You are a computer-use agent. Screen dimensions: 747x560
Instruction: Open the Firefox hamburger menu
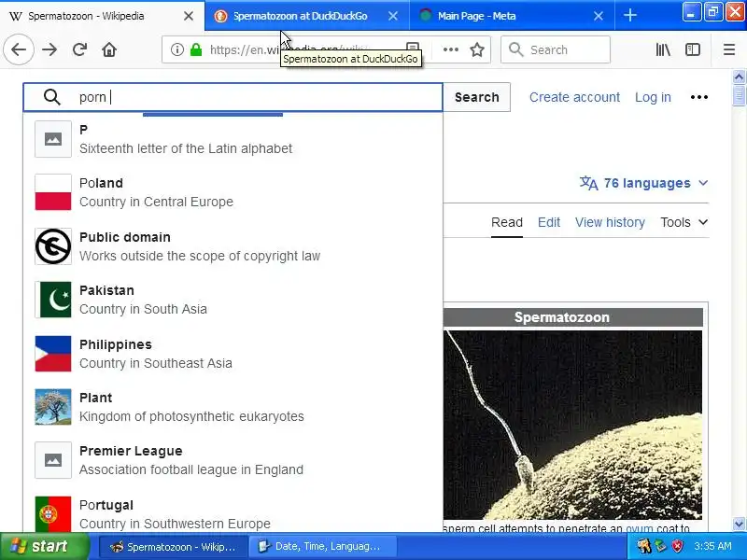[729, 49]
